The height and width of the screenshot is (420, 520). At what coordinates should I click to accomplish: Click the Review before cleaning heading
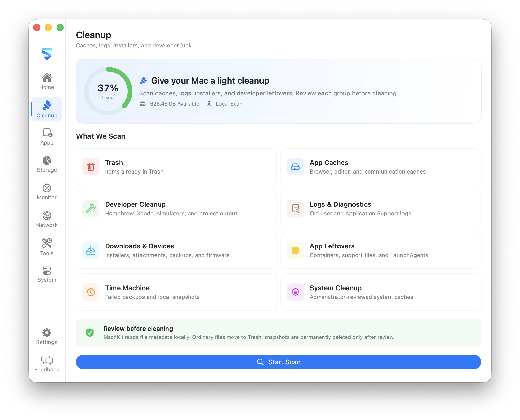[138, 329]
